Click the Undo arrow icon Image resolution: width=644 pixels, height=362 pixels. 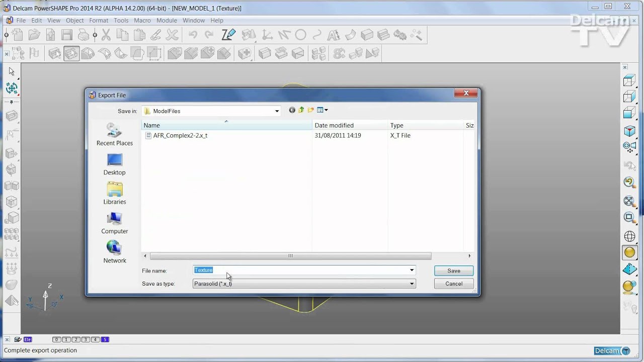click(x=193, y=35)
